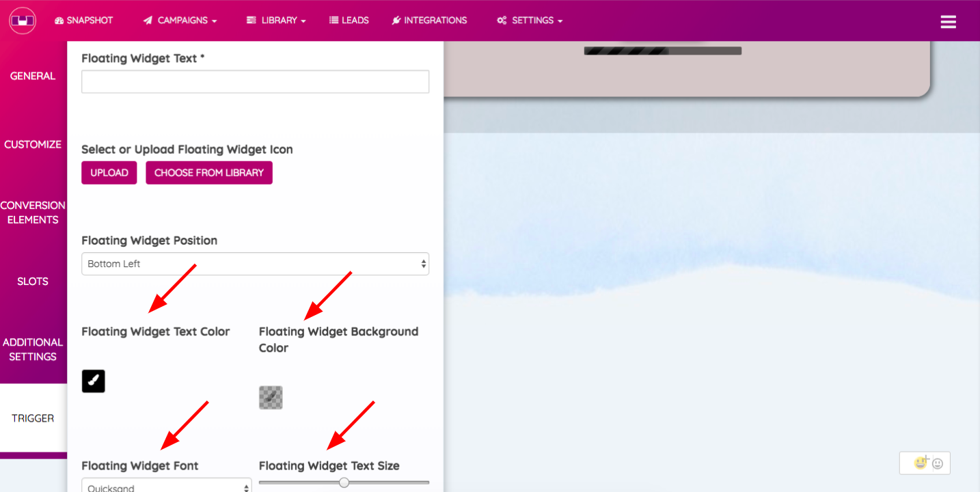Click the Floating Widget Text Color label
Viewport: 980px width, 492px height.
point(156,331)
